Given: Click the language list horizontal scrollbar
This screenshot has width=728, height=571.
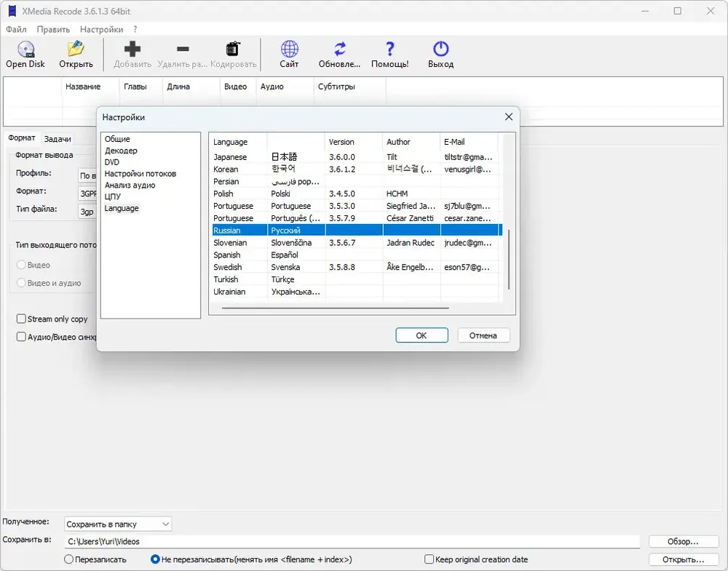Looking at the screenshot, I should [x=335, y=308].
